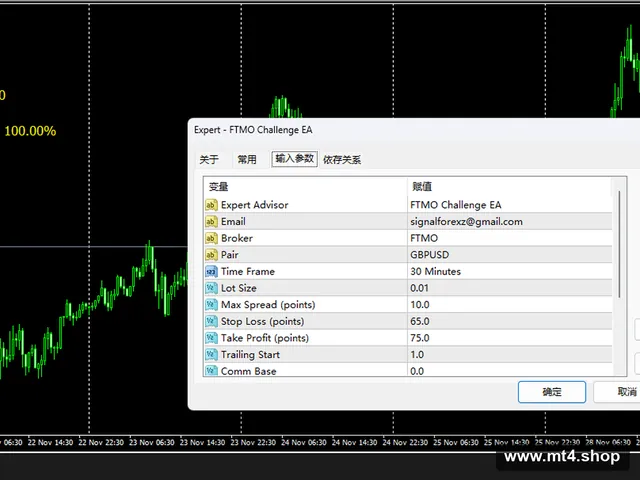The image size is (640, 480).
Task: Click the 22 Nov 14:30 time axis label
Action: click(x=50, y=442)
